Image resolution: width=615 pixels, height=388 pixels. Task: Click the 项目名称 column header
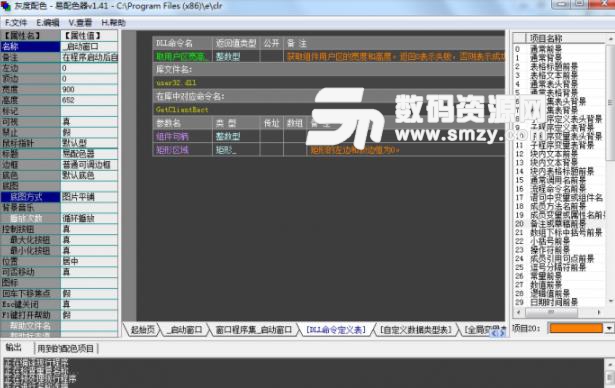[565, 38]
